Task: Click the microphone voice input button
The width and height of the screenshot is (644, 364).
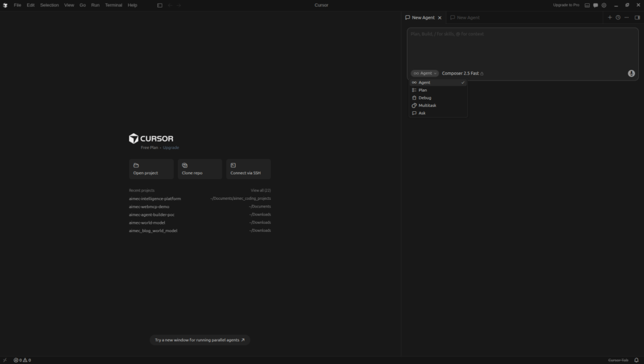Action: coord(631,74)
